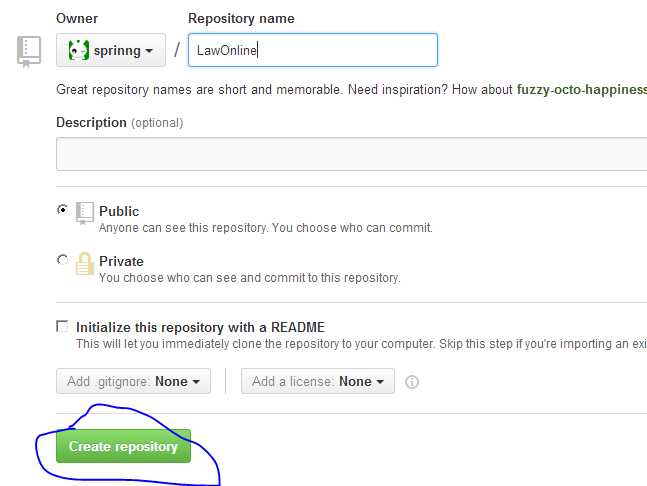The height and width of the screenshot is (486, 647).
Task: Click the springg owner avatar icon
Action: 78,50
